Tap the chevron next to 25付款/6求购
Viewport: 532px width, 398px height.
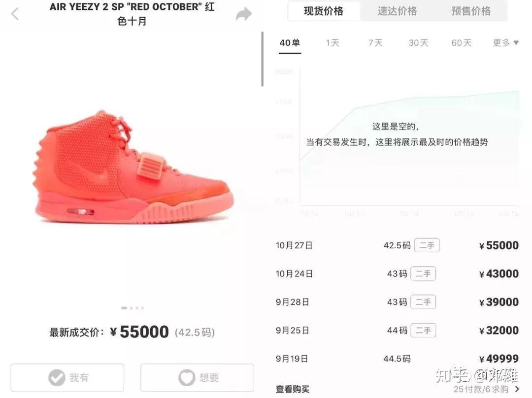[517, 389]
